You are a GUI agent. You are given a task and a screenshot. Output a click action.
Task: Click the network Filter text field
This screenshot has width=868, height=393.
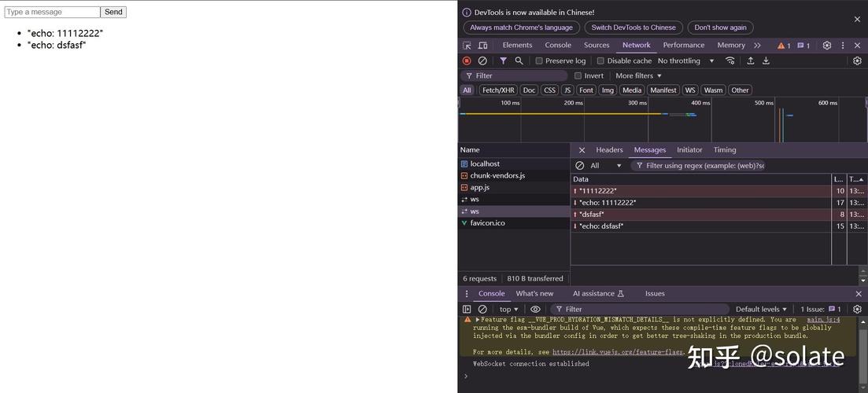point(514,75)
